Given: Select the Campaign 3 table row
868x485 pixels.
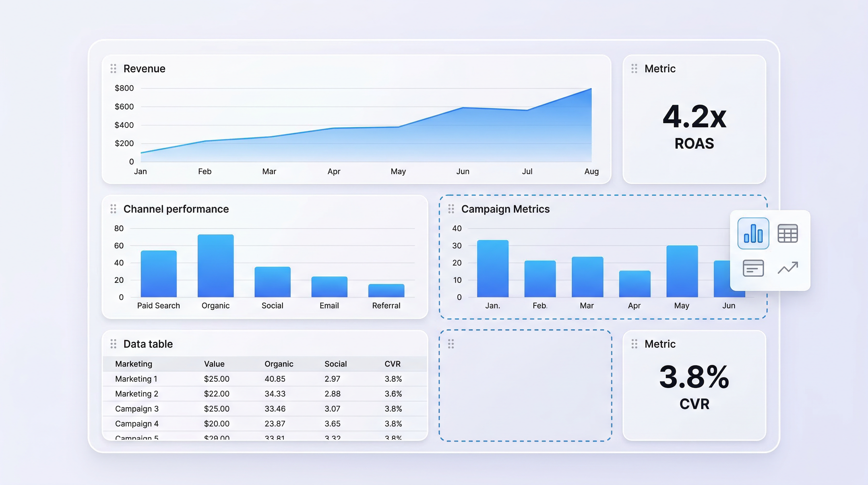Looking at the screenshot, I should point(137,409).
